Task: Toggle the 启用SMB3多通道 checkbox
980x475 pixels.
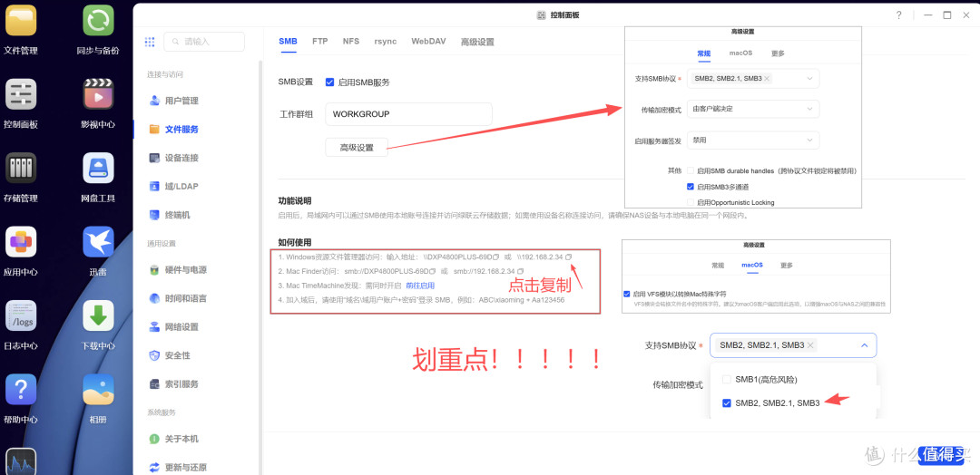Action: (x=691, y=186)
